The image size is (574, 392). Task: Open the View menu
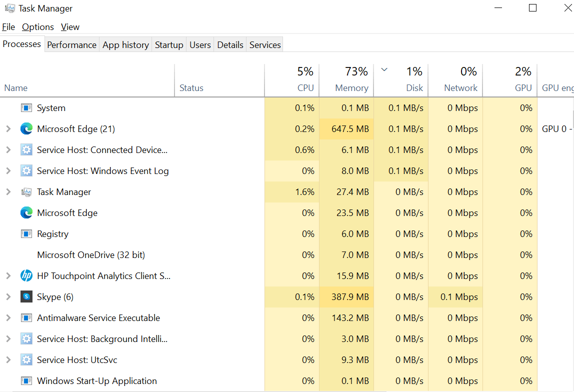click(70, 26)
